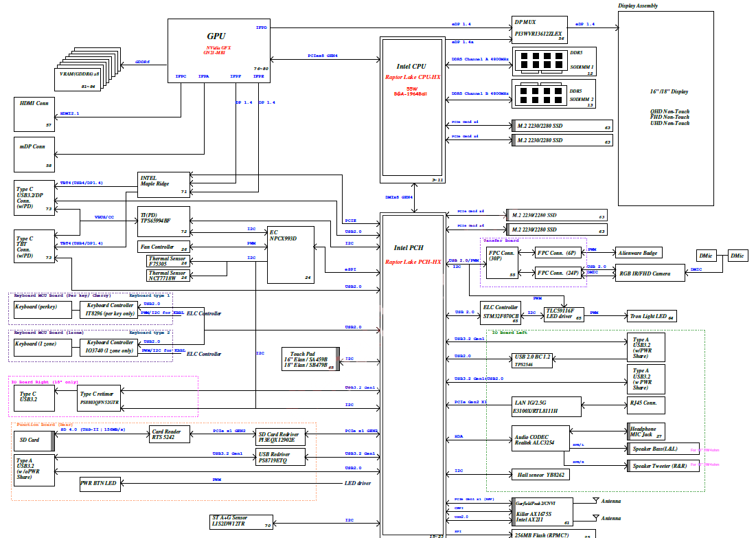Select the ST A+G Sensor LIS2DW12TR block

click(x=240, y=521)
